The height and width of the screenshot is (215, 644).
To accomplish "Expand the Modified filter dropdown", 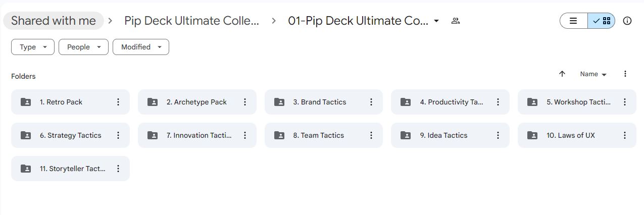I will pyautogui.click(x=141, y=47).
